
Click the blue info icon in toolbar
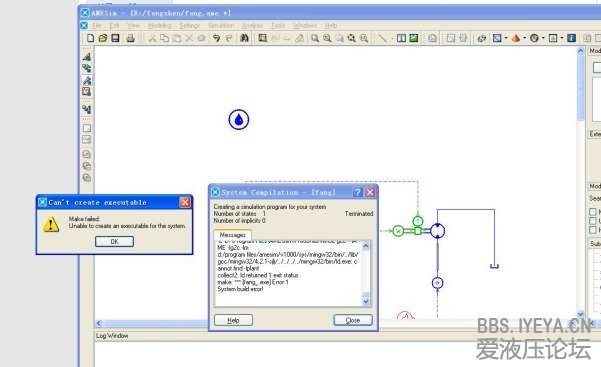571,38
